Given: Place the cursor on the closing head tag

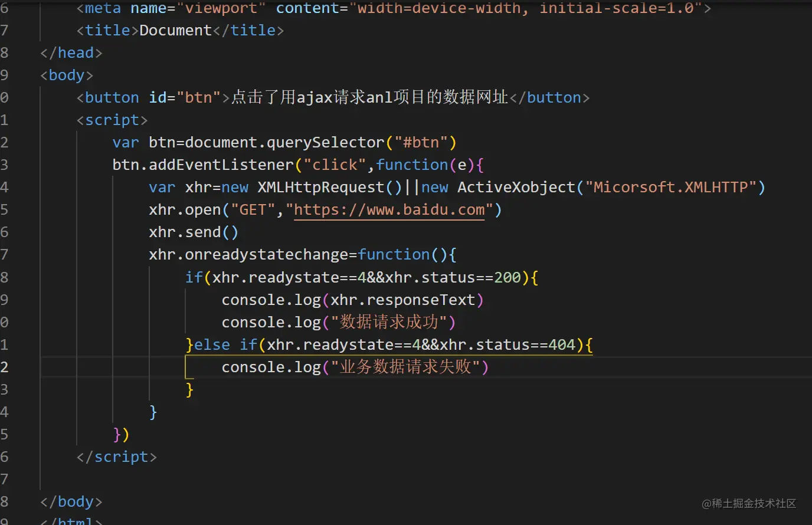Looking at the screenshot, I should 71,52.
